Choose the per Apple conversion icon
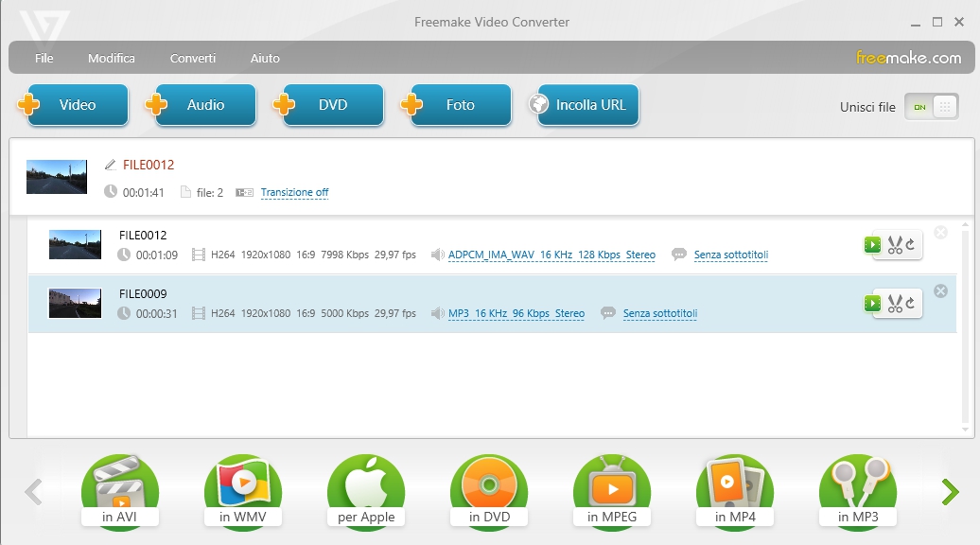Image resolution: width=980 pixels, height=545 pixels. [x=366, y=492]
